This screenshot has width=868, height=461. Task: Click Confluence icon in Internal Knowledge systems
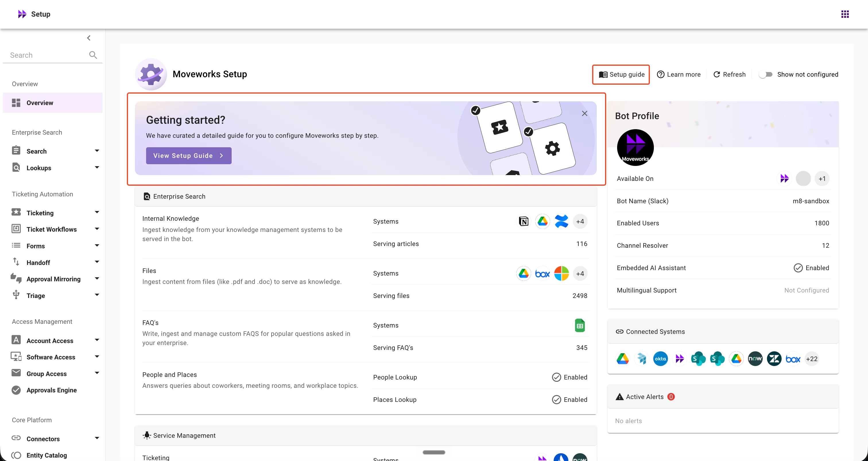[x=561, y=221]
